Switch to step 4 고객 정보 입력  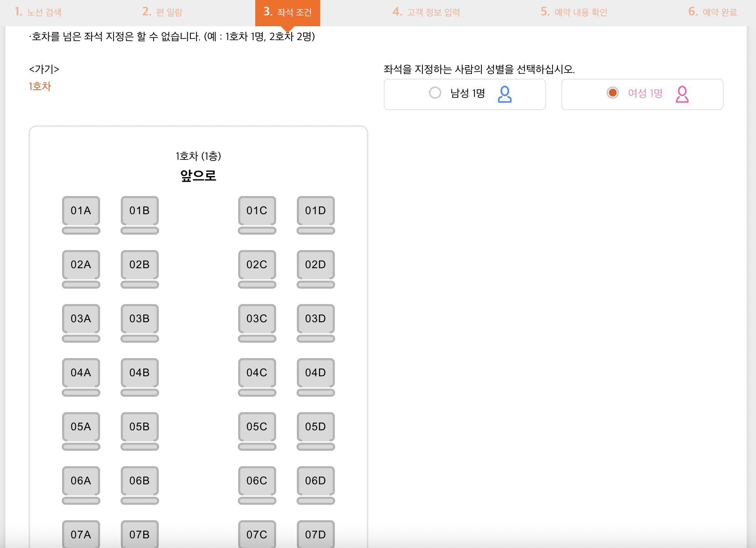pos(426,12)
